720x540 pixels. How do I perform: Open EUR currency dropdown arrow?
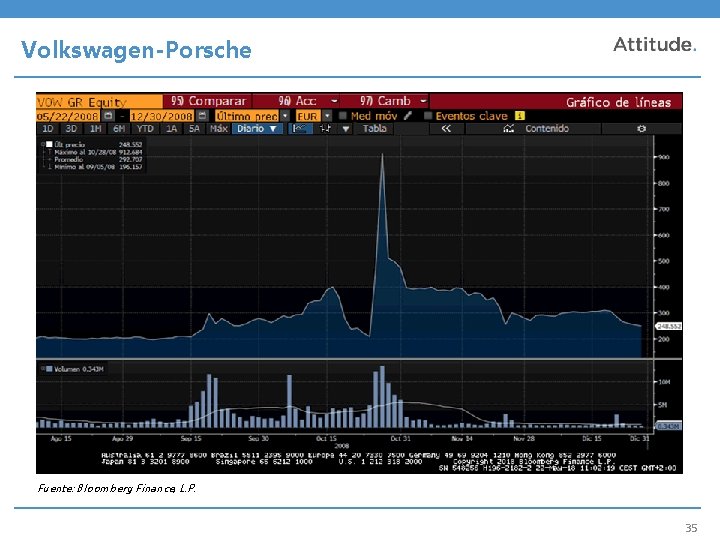pos(327,116)
